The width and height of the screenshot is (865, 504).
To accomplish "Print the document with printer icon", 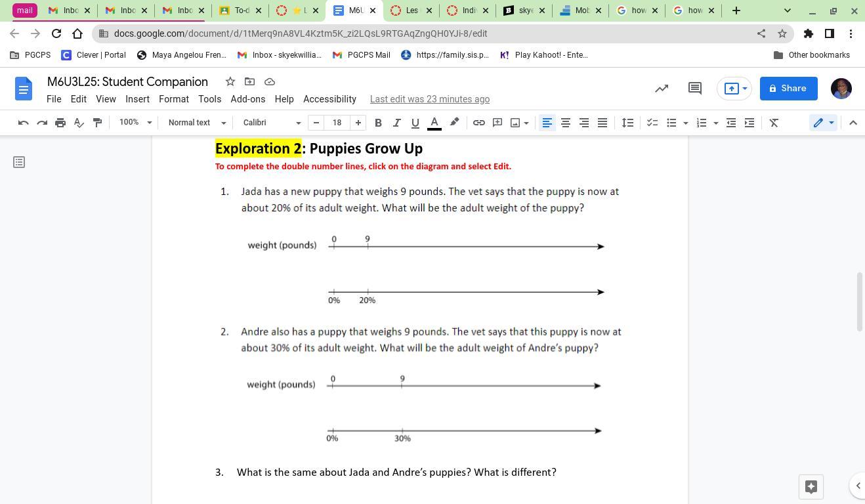I will (60, 123).
